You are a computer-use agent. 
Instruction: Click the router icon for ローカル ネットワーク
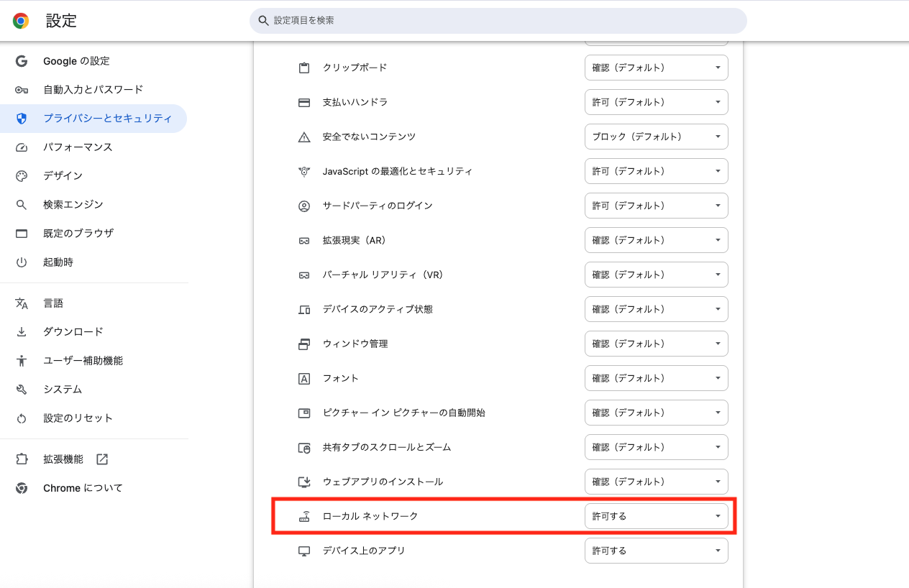304,516
